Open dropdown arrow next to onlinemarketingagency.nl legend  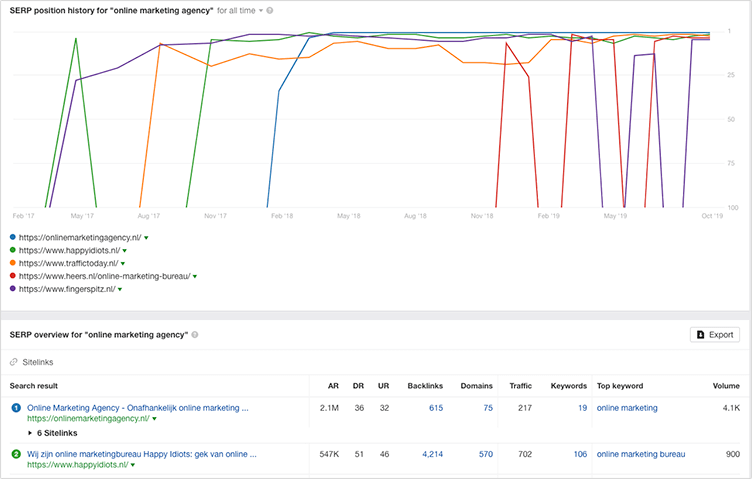(146, 238)
